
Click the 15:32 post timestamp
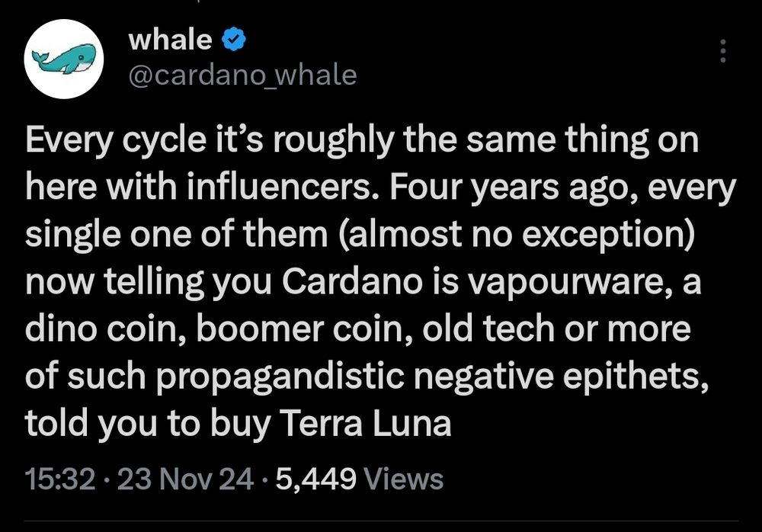60,479
